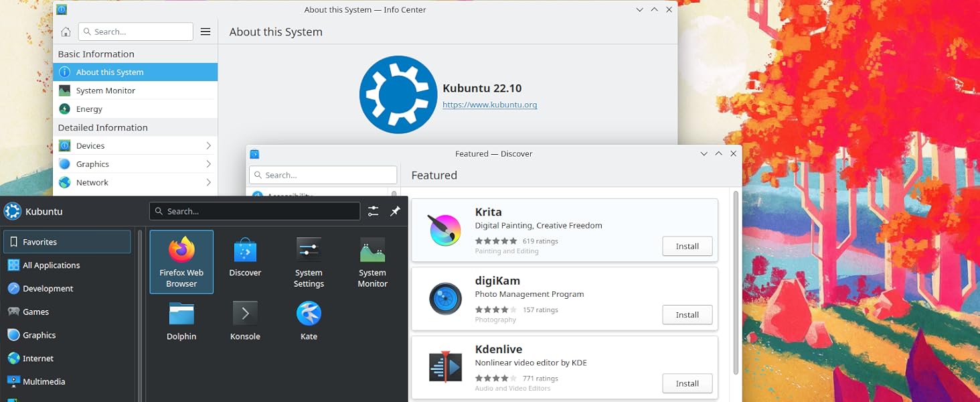Open the launcher filter options icon
Viewport: 980px width, 402px height.
point(373,211)
